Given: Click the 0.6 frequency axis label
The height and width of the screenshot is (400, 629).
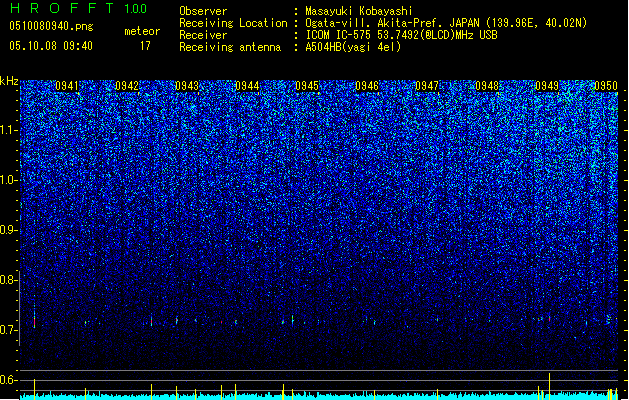Looking at the screenshot, I should click(9, 380).
